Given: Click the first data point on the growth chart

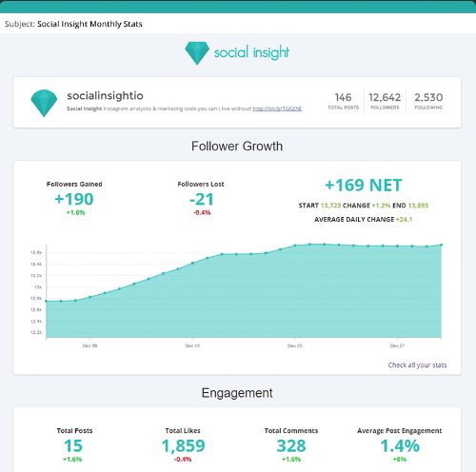Looking at the screenshot, I should (x=47, y=301).
